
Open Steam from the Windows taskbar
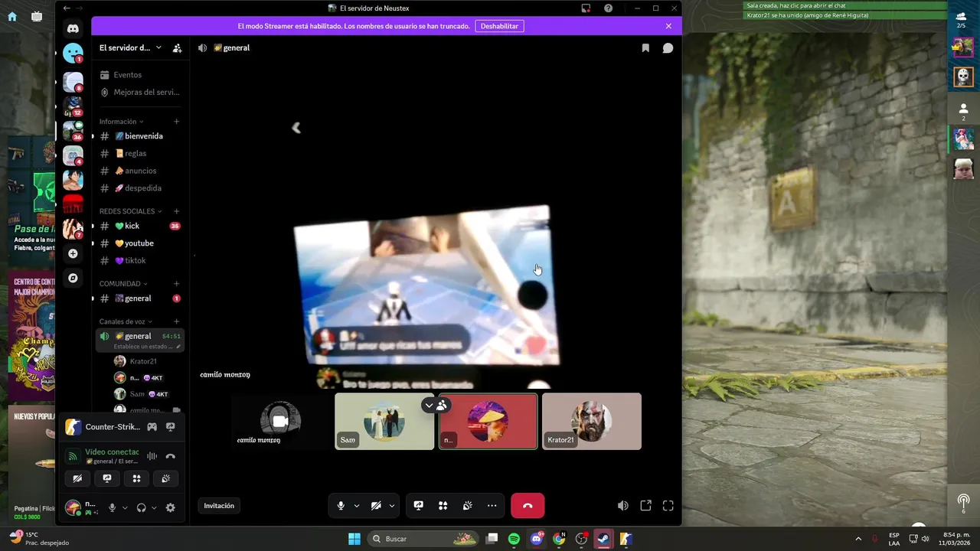click(603, 539)
